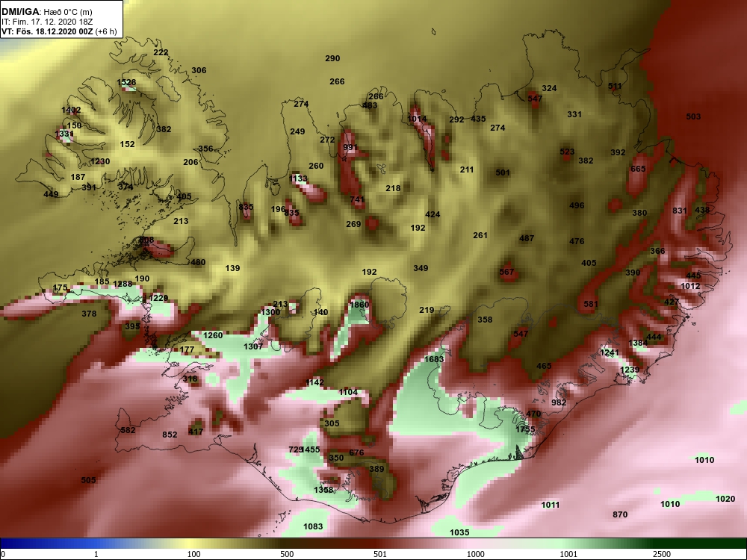747x560 pixels.
Task: Click the map value 1230
Action: pos(100,161)
